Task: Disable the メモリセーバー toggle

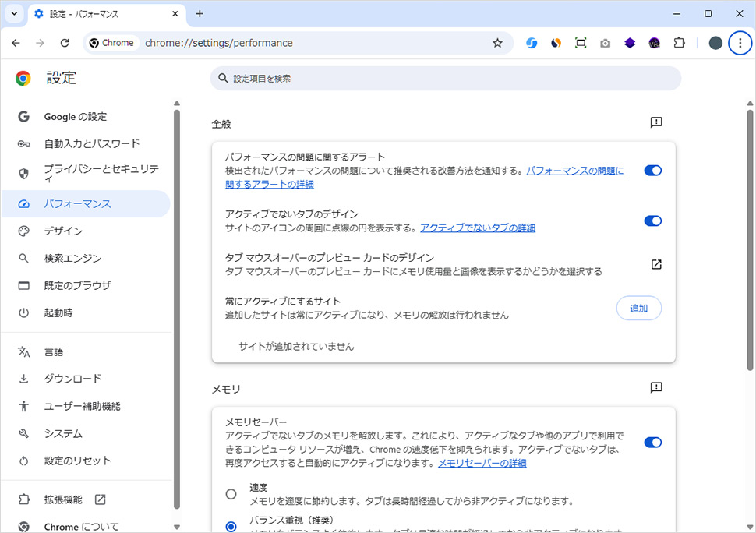Action: pos(652,442)
